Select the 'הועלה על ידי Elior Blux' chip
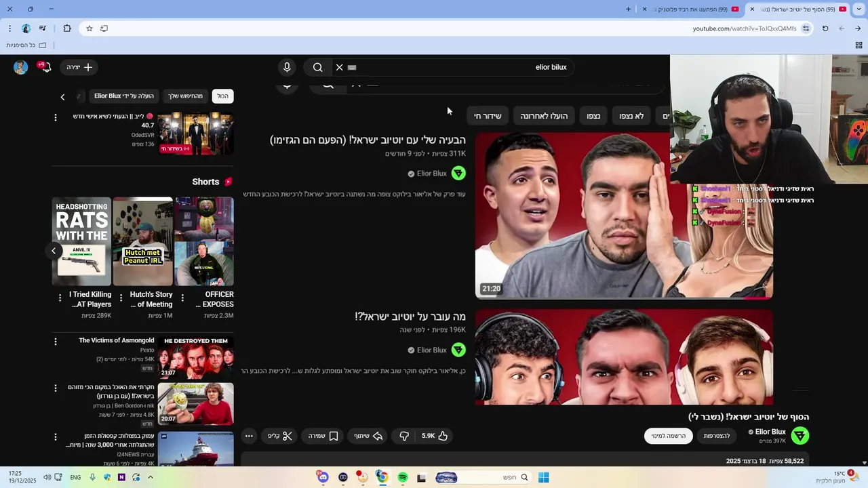 (x=124, y=96)
